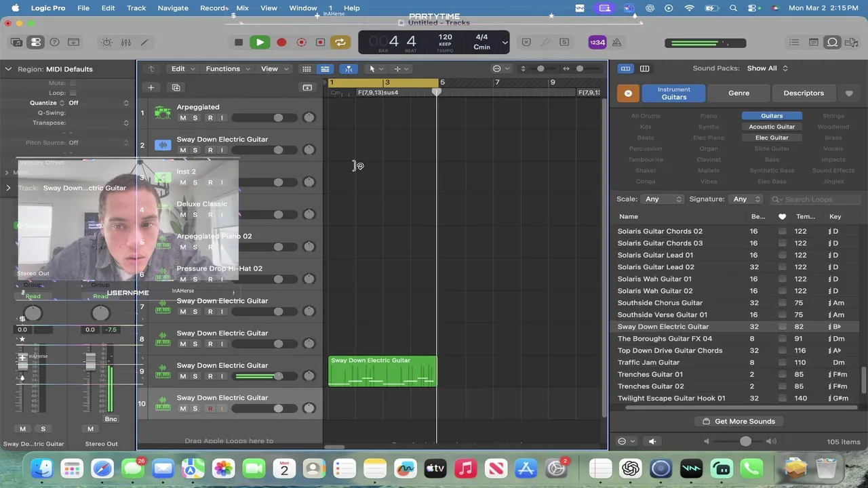Favorite checkbox for Sway Down Electric Guitar loop

(783, 327)
